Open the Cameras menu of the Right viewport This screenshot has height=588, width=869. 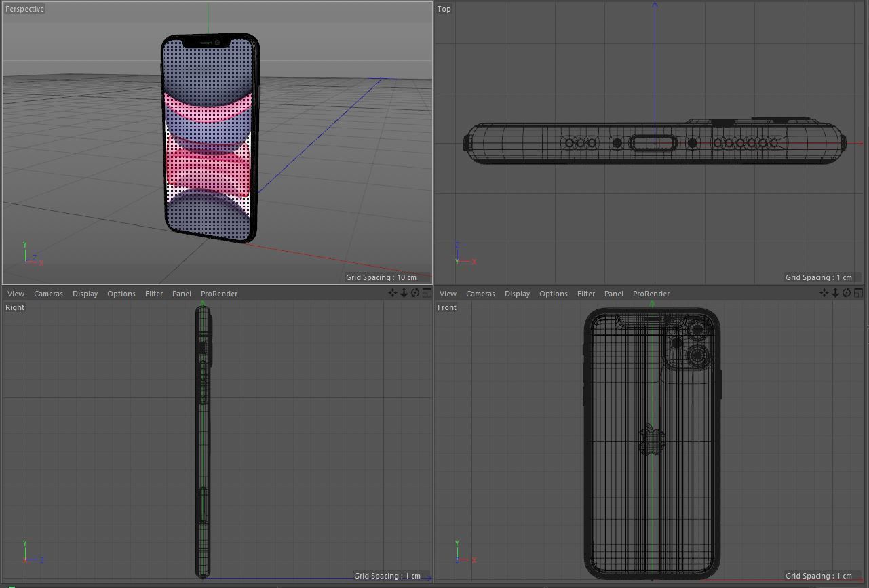pos(48,294)
